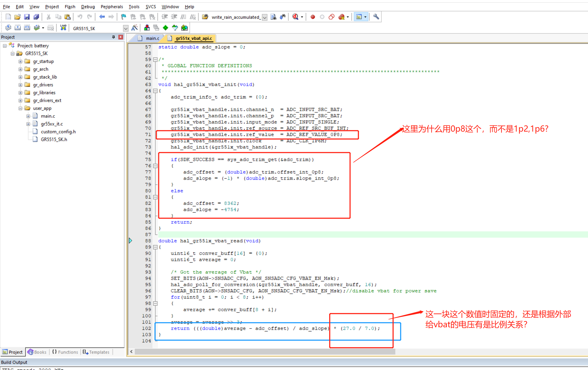The image size is (588, 370).
Task: Click the Save All icon
Action: tap(36, 17)
